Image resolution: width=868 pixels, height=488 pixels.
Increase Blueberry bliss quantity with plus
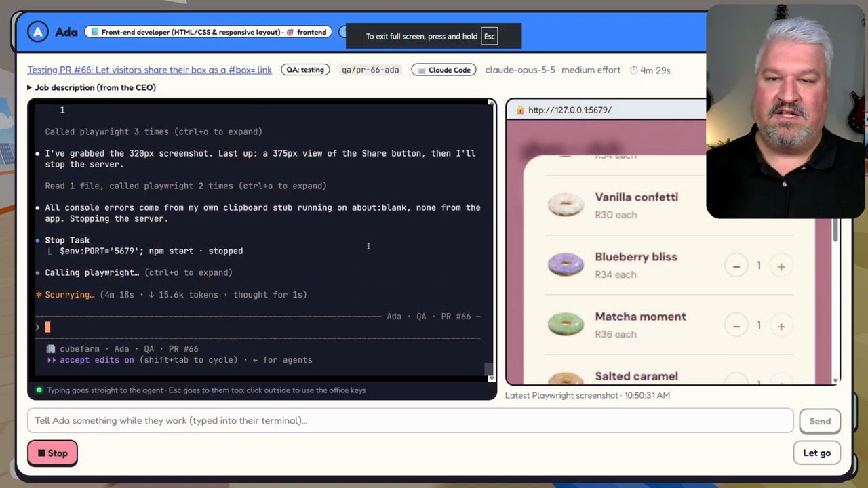tap(781, 266)
